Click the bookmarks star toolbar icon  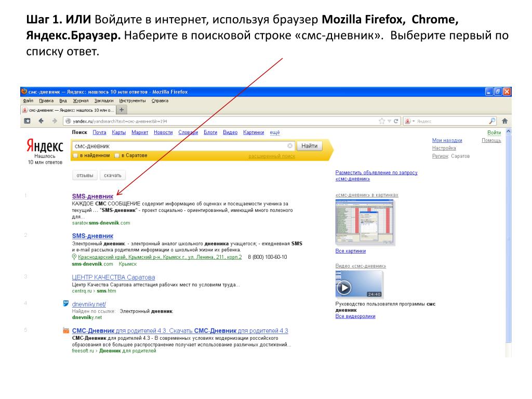tap(28, 121)
